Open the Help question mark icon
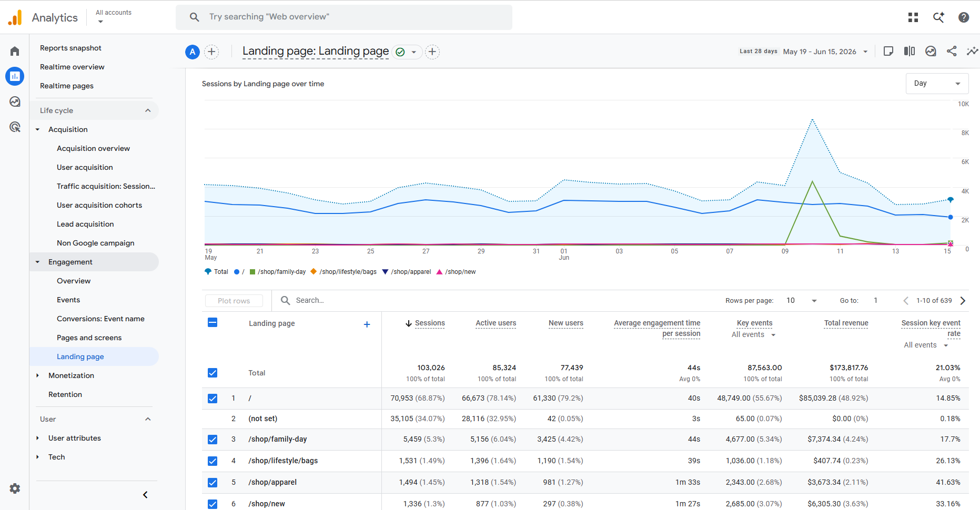This screenshot has width=980, height=510. tap(964, 17)
